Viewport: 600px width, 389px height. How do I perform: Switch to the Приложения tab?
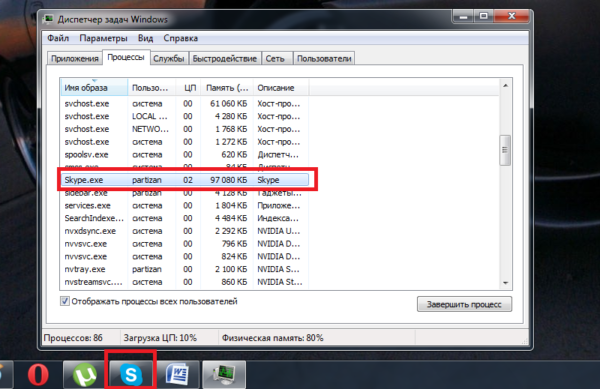pyautogui.click(x=75, y=59)
